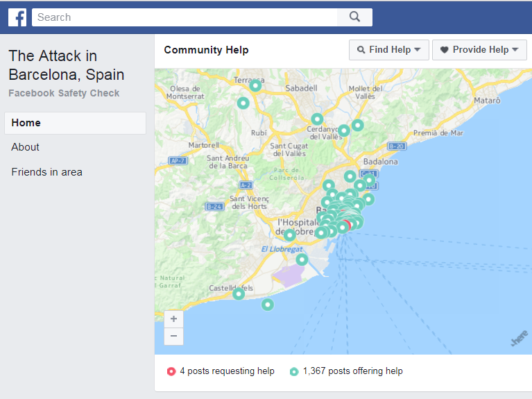Click the help marker near Terrassa
The image size is (532, 399).
[x=255, y=85]
